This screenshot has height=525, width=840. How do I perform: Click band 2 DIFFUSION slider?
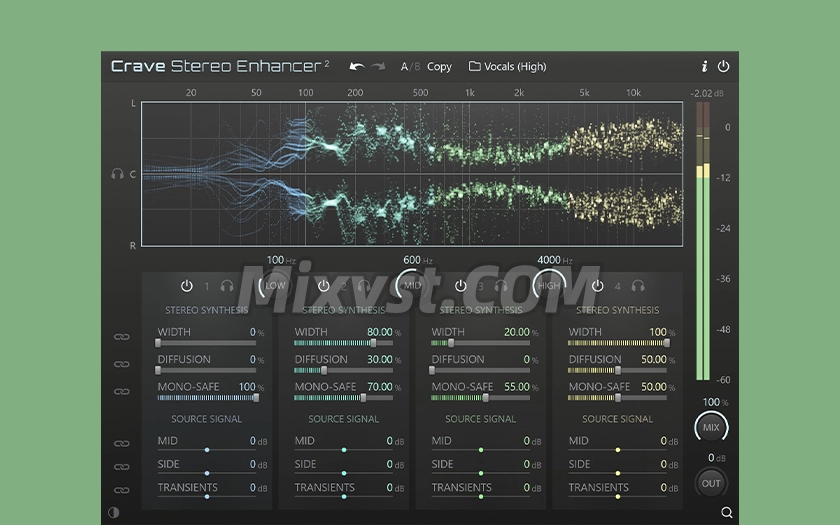[343, 370]
